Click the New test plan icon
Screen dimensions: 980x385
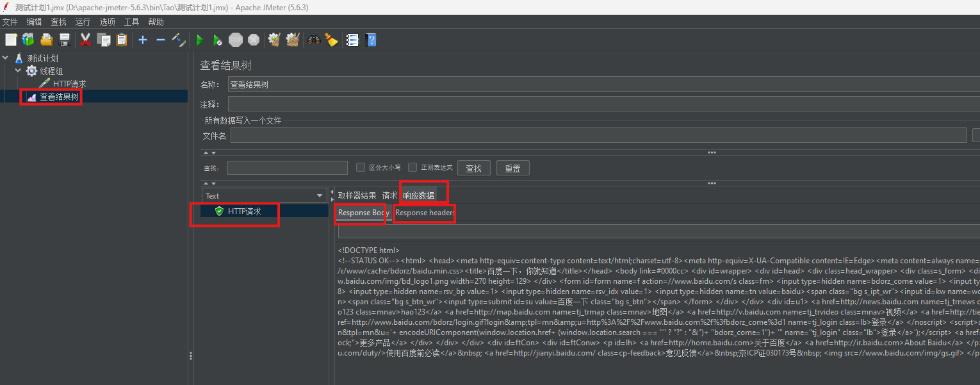(x=11, y=40)
